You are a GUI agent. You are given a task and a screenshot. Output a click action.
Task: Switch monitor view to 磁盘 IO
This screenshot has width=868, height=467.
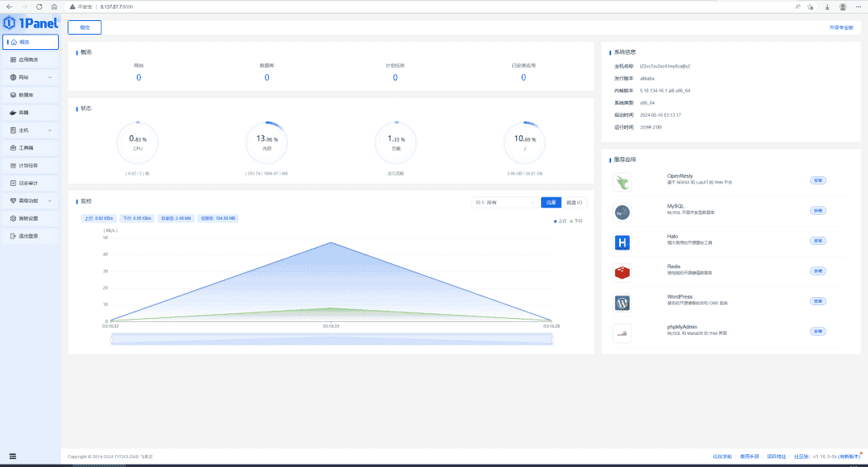[574, 202]
